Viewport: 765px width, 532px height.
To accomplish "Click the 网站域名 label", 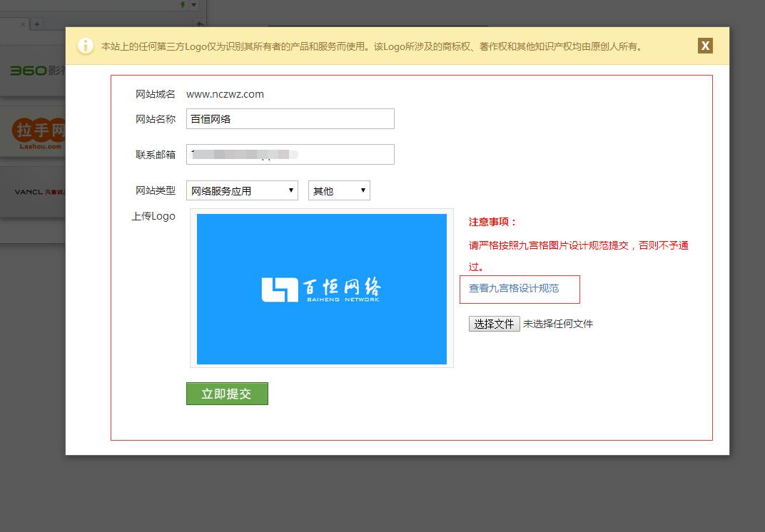I will point(156,94).
